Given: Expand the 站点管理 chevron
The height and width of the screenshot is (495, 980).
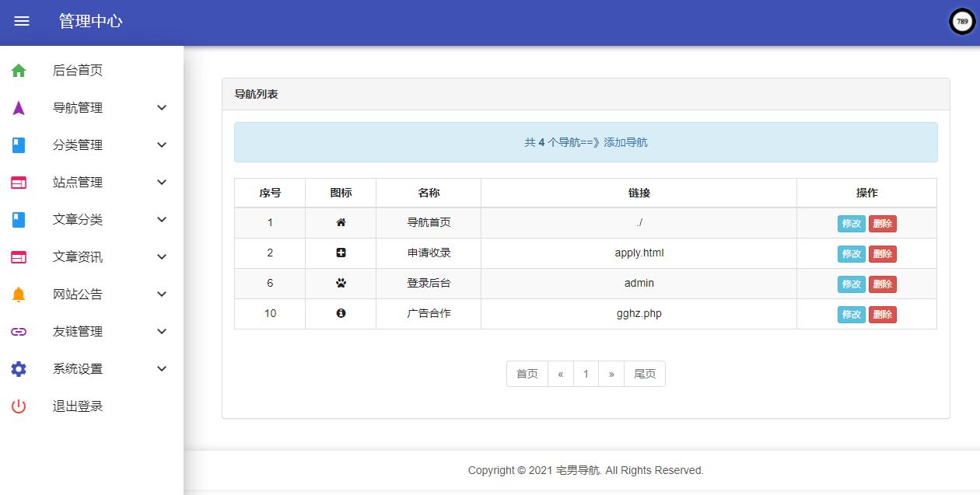Looking at the screenshot, I should [x=162, y=183].
